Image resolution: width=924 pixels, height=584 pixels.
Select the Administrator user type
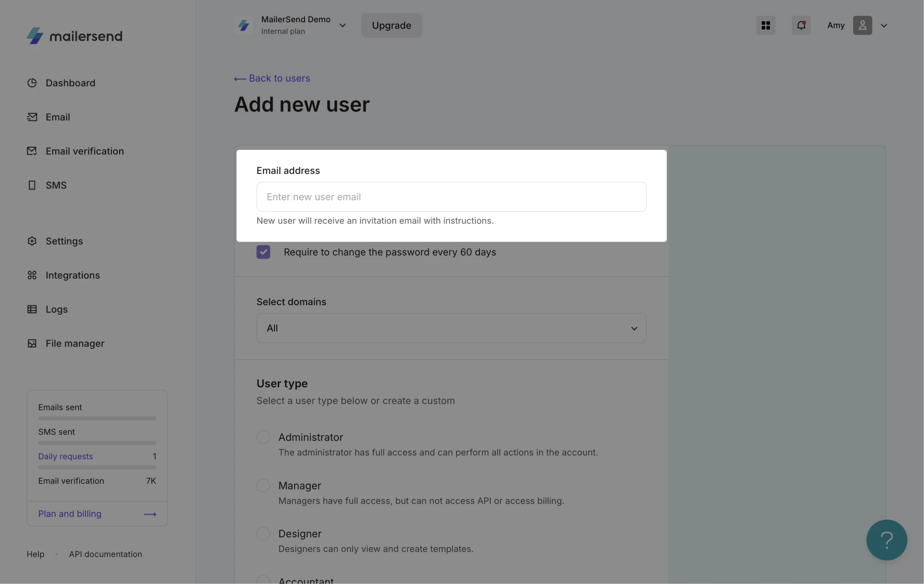tap(263, 437)
